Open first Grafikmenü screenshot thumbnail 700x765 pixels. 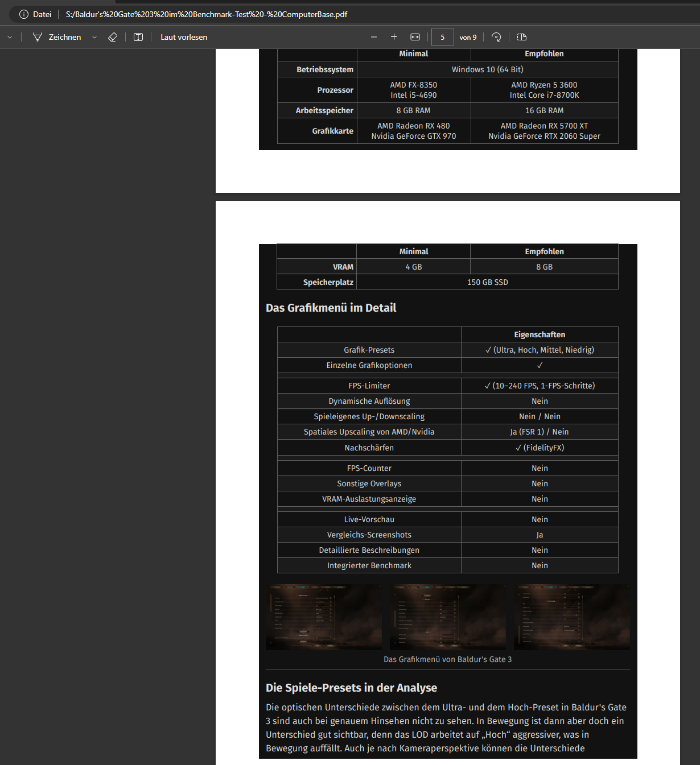pyautogui.click(x=324, y=617)
